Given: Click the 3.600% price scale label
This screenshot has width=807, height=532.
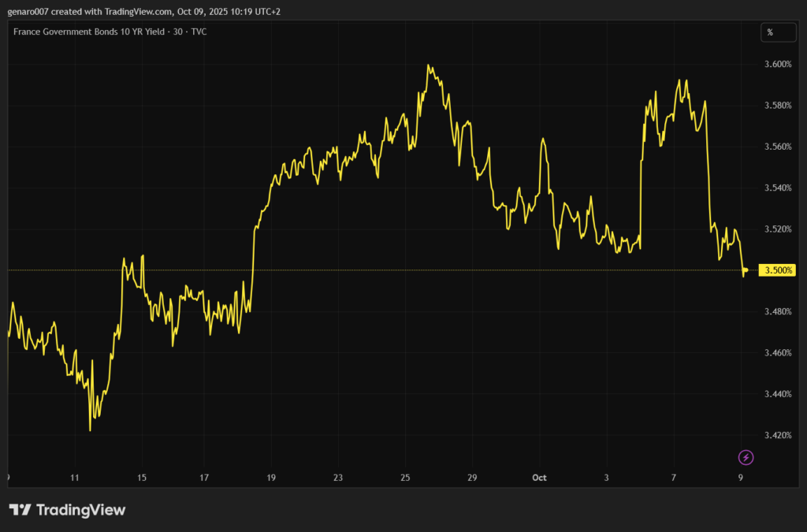Looking at the screenshot, I should [776, 64].
